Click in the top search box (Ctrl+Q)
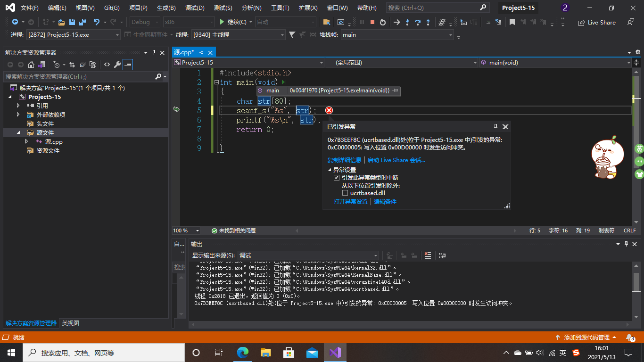The image size is (644, 362). (437, 8)
